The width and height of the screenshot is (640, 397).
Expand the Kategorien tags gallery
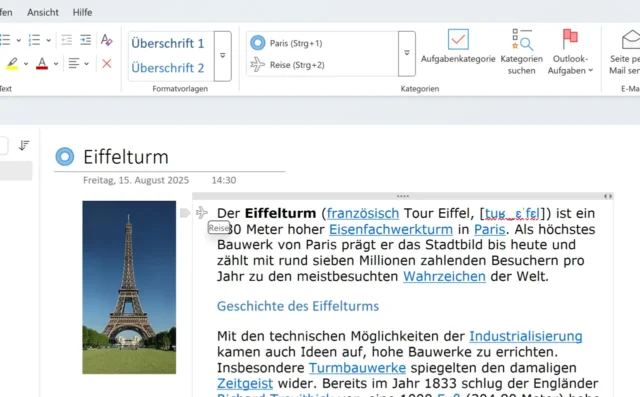(x=407, y=53)
